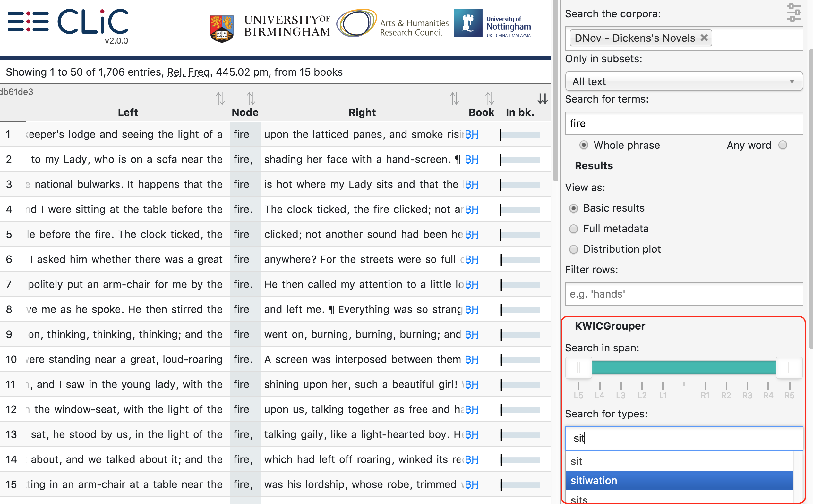813x504 pixels.
Task: Open the Only in subsets dropdown
Action: pos(684,81)
